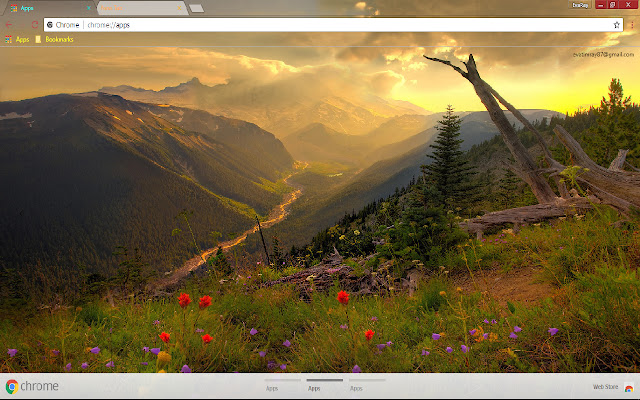
Task: Close the Apps tab
Action: click(89, 8)
